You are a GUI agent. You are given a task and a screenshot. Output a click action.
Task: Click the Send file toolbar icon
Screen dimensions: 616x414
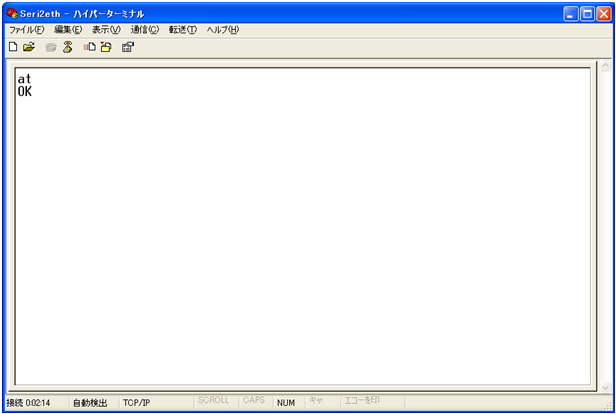pos(89,47)
